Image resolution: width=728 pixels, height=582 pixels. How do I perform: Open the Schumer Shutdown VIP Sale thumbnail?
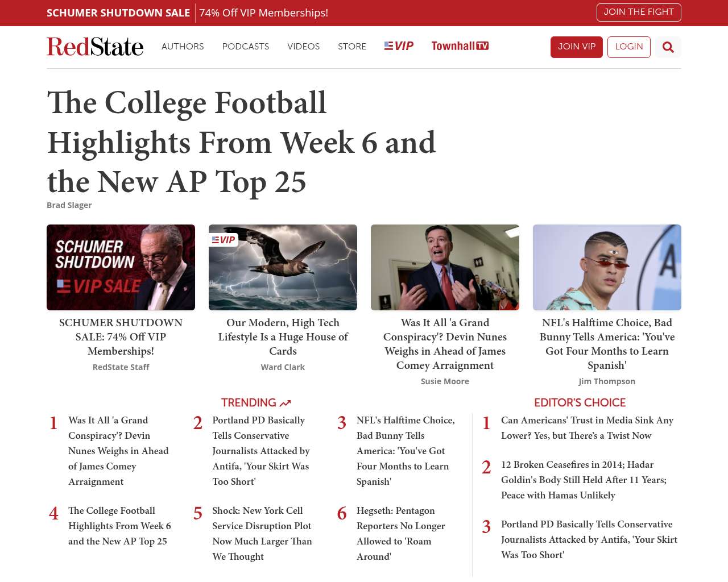(x=121, y=267)
